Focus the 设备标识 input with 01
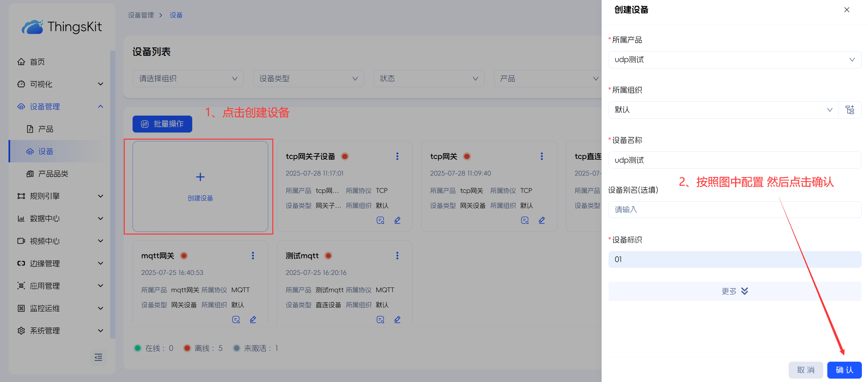 pos(735,259)
